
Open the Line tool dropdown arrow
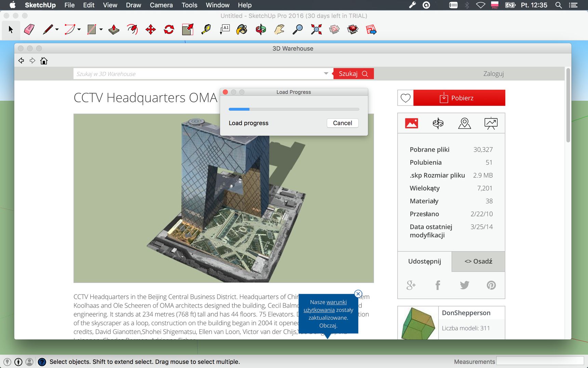coord(57,30)
